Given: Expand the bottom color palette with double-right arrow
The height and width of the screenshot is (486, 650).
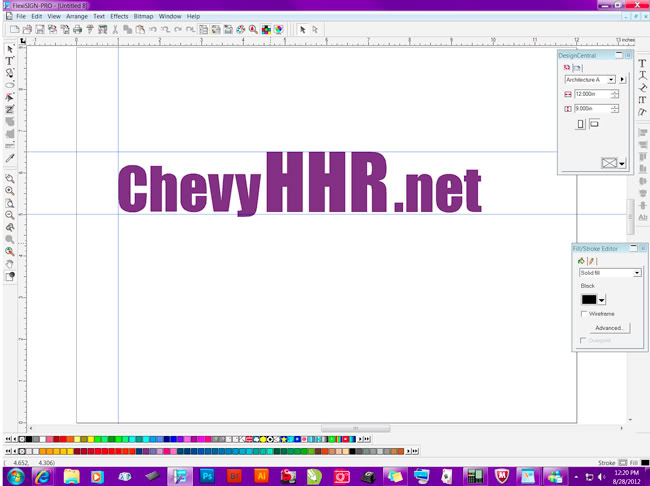Looking at the screenshot, I should [x=415, y=451].
